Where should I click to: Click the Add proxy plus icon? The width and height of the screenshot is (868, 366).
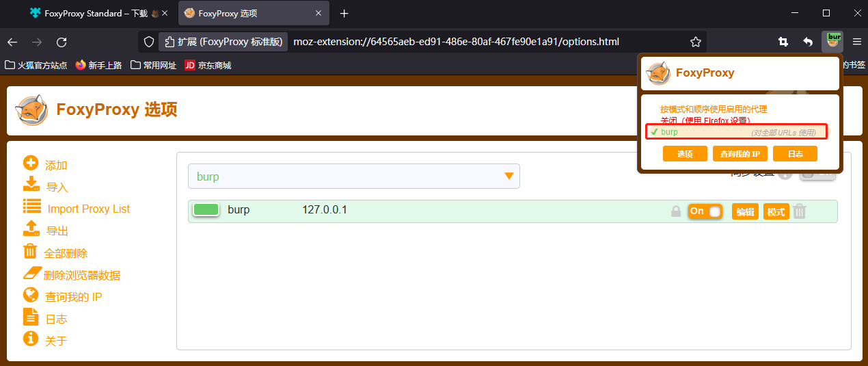pyautogui.click(x=31, y=163)
